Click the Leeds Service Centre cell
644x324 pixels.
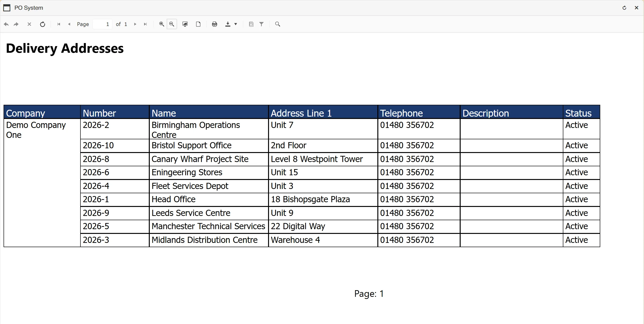209,213
